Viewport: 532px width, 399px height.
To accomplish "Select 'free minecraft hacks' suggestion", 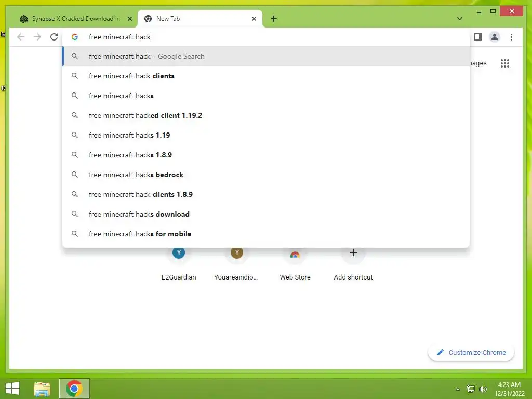I will click(x=267, y=96).
